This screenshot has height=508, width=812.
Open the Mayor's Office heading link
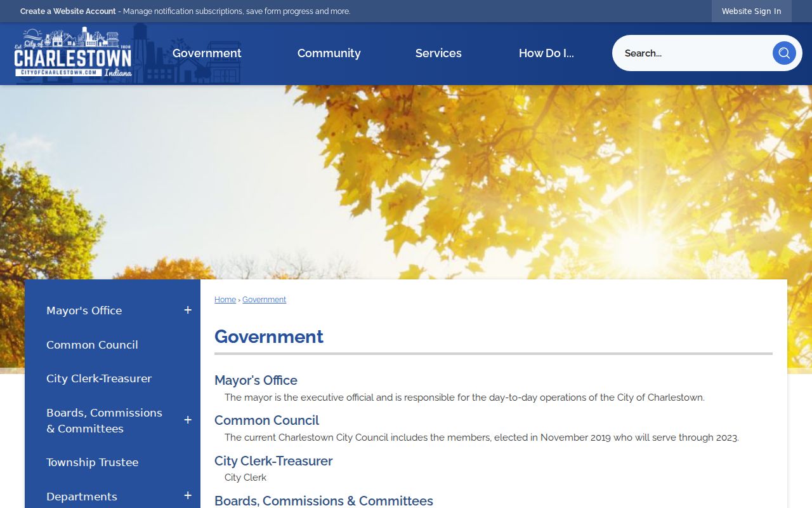(x=256, y=380)
